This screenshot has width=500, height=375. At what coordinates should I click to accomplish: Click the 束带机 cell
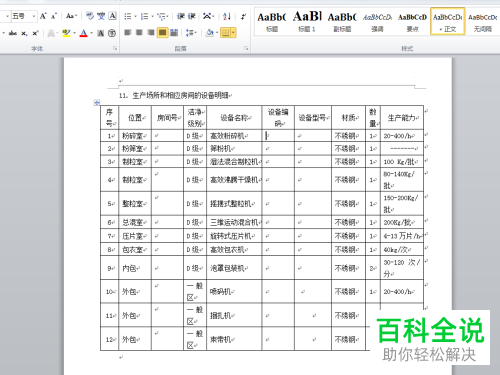click(x=234, y=339)
